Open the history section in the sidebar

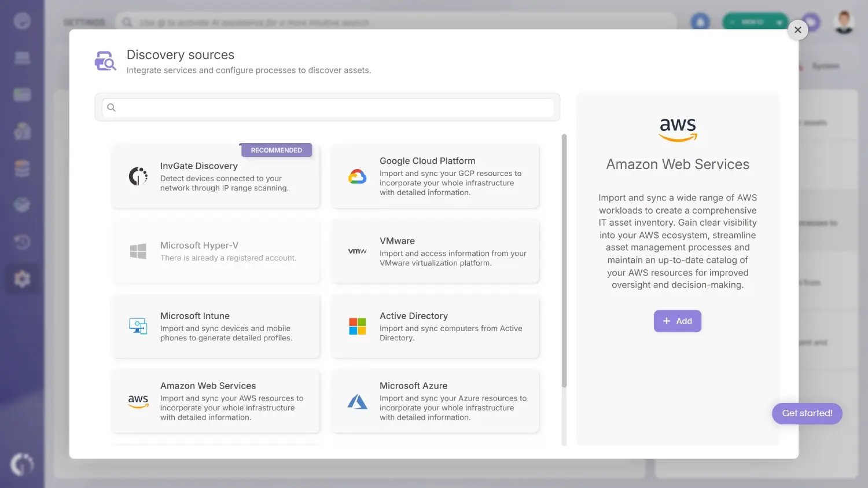tap(22, 242)
